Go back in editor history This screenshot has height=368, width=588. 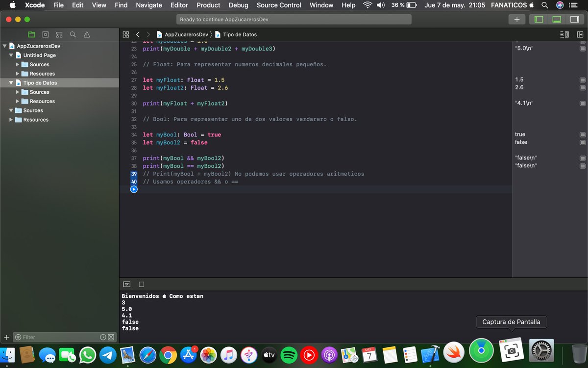(x=138, y=34)
